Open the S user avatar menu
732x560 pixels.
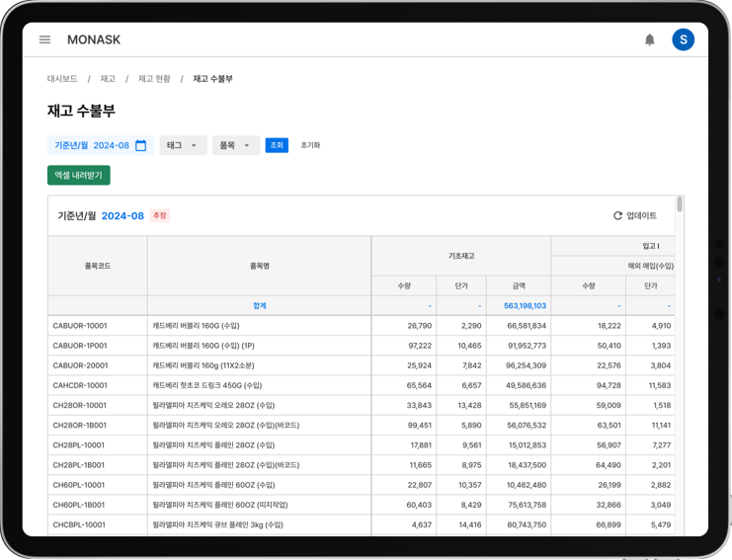click(683, 40)
